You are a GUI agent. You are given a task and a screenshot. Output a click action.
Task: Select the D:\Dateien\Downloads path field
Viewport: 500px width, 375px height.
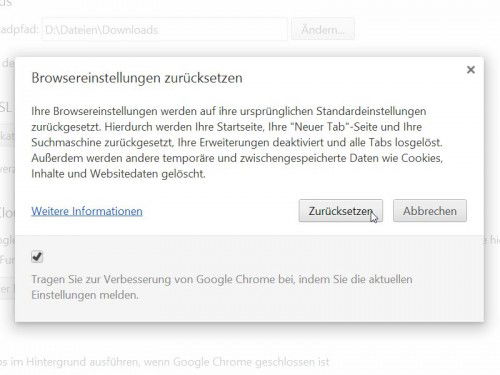click(x=164, y=30)
